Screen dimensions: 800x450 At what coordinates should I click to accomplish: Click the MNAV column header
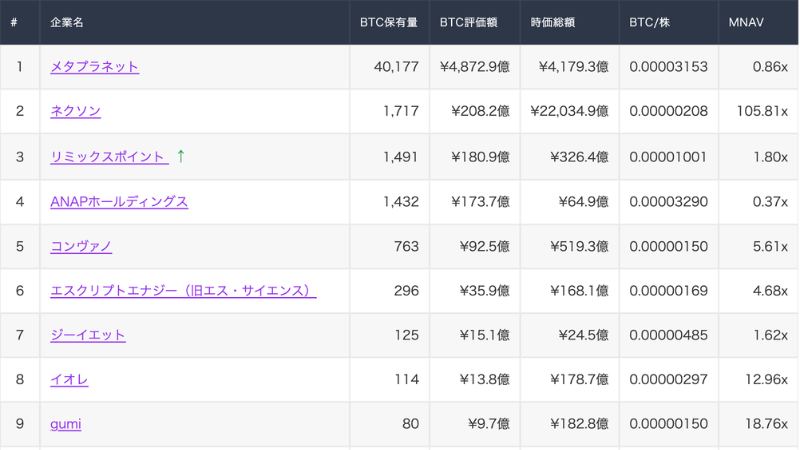[758, 22]
